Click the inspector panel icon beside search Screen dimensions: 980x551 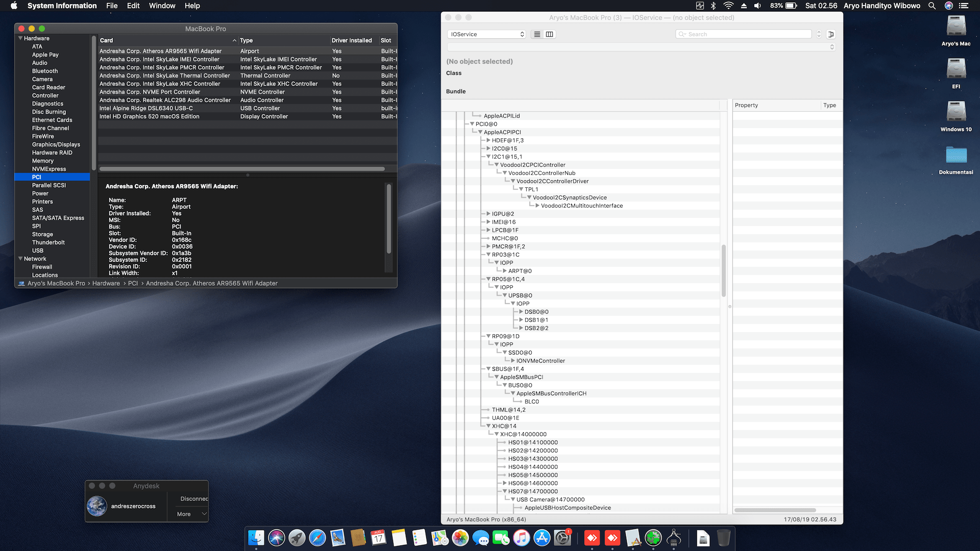click(831, 34)
